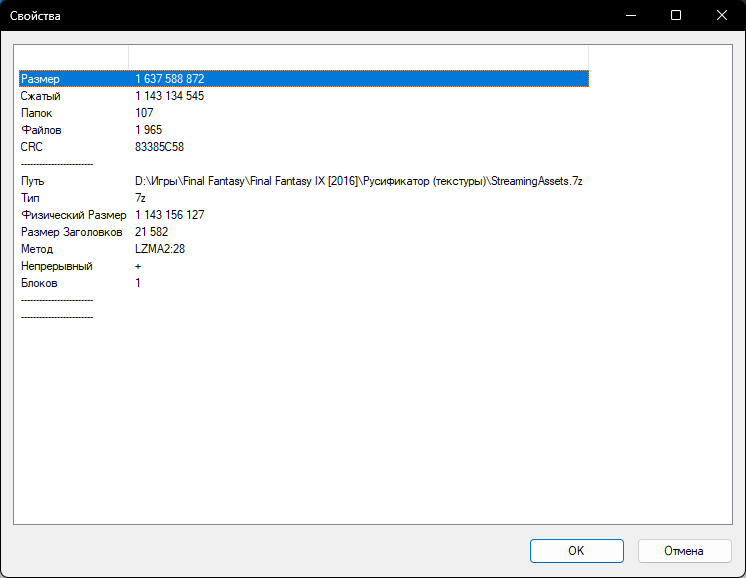Select the LZMA2:28 method value
Image resolution: width=746 pixels, height=578 pixels.
pos(160,249)
